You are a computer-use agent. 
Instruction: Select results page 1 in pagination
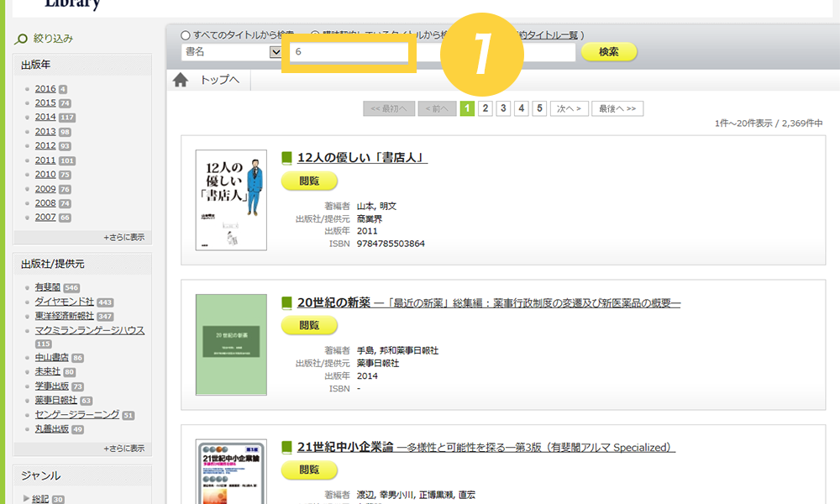tap(467, 108)
